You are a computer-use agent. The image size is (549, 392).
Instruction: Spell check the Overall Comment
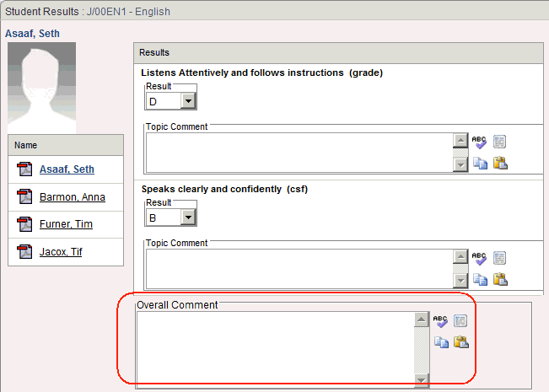point(440,321)
